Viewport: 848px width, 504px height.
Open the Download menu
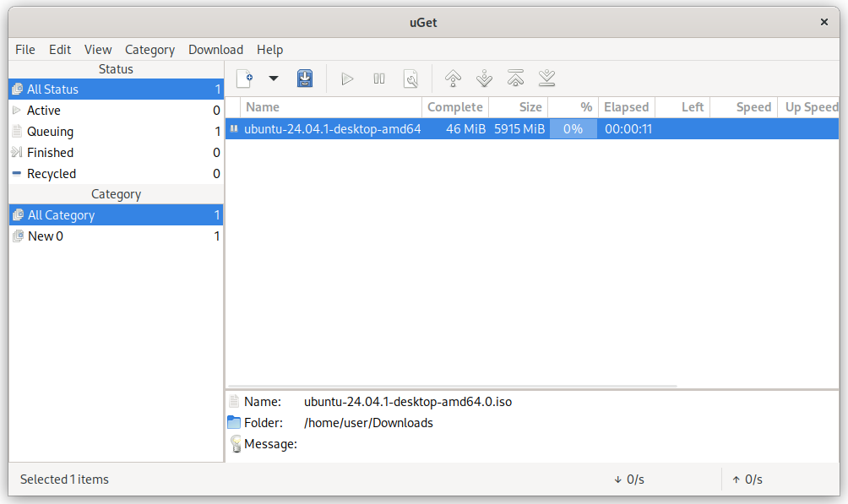tap(215, 50)
